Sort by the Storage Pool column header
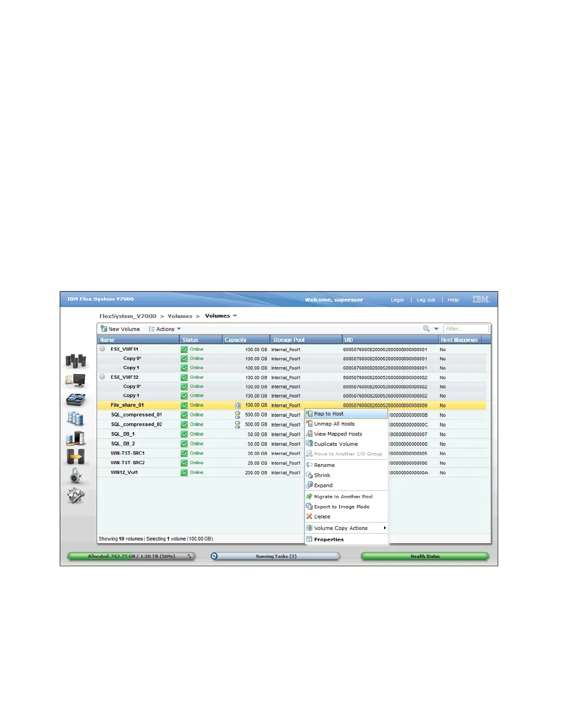 click(x=306, y=340)
